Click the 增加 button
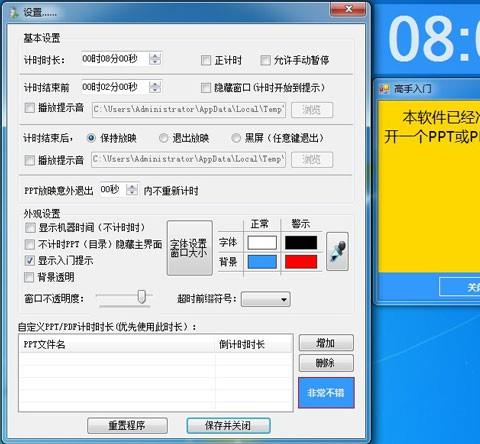The image size is (480, 444). point(326,343)
